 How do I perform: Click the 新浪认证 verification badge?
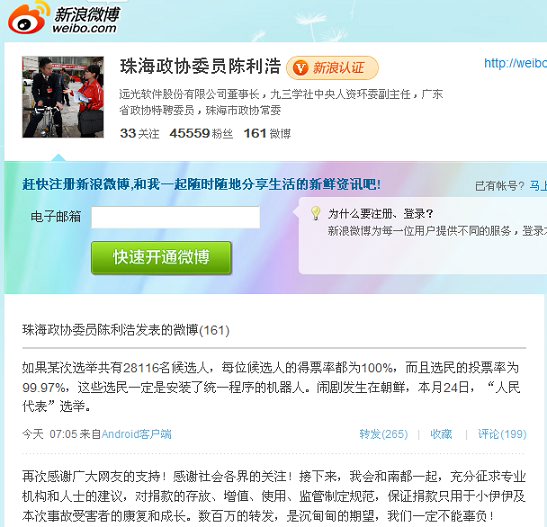(x=332, y=68)
